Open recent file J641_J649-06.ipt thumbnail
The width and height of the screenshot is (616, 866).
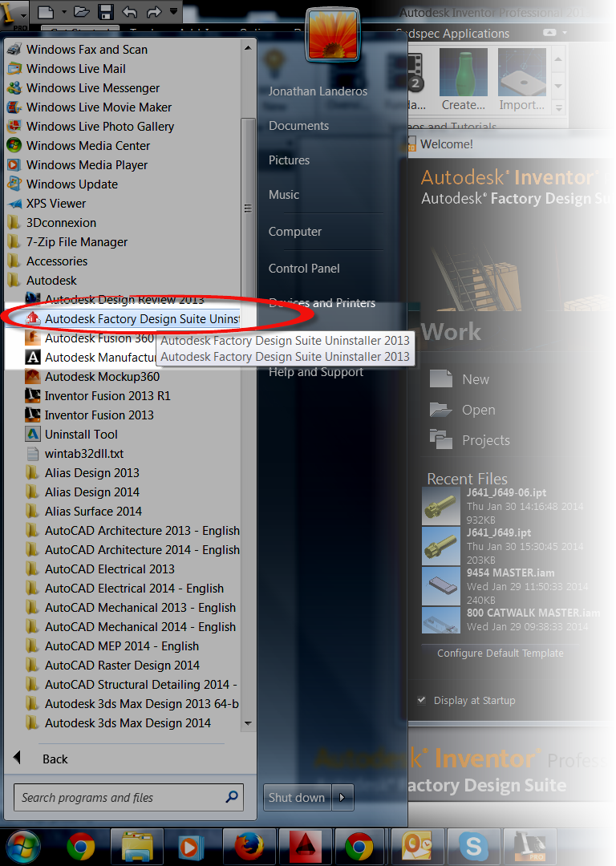[x=441, y=506]
